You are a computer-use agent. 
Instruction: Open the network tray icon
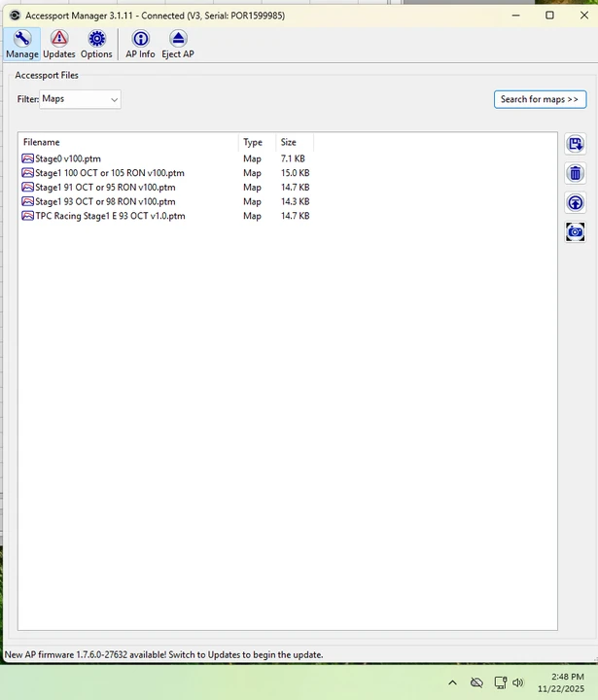pos(500,682)
